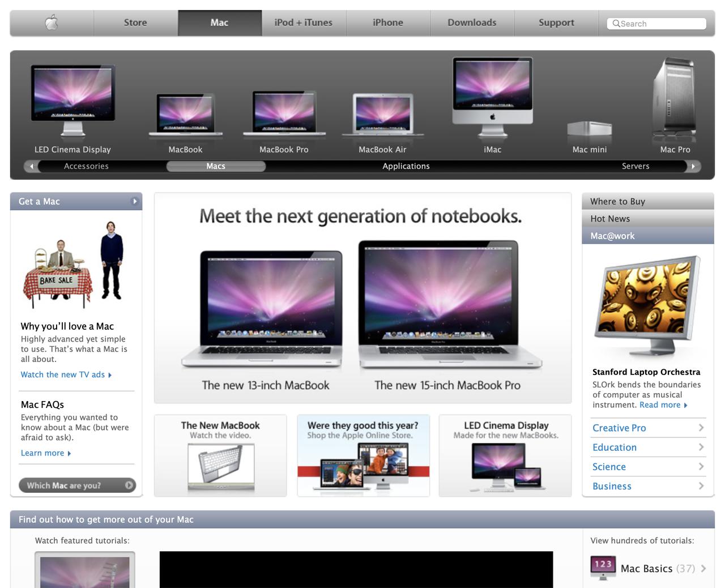Open the Science row
725x588 pixels.
(x=648, y=466)
